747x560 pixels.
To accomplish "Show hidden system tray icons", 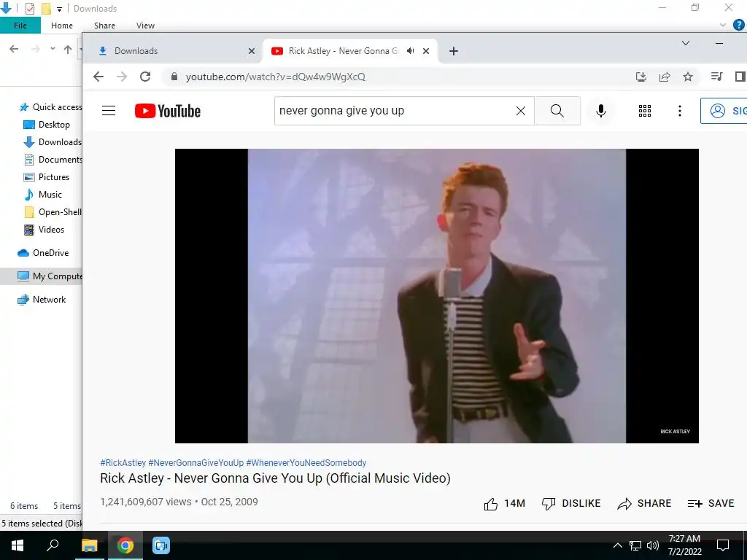I will [x=617, y=545].
